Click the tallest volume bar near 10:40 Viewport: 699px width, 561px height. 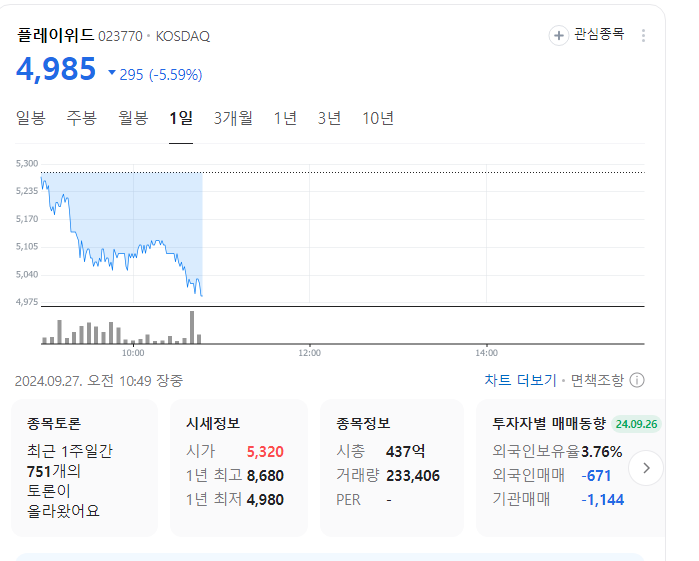192,327
